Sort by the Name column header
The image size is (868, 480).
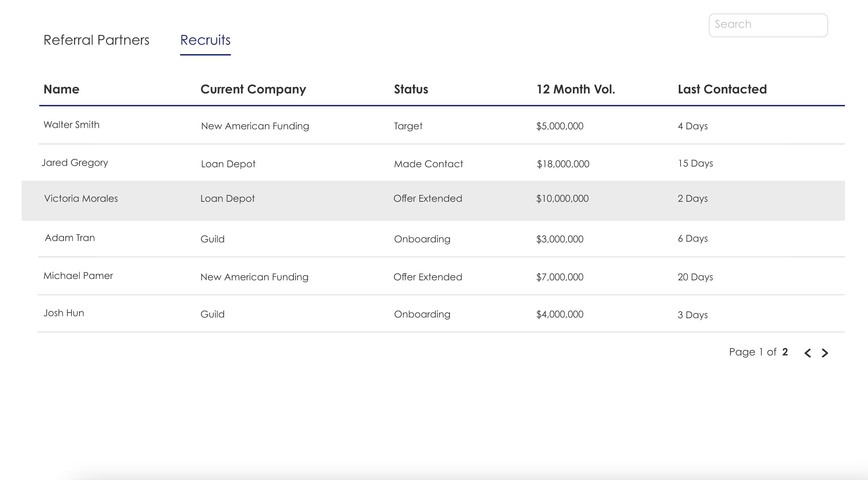click(61, 89)
